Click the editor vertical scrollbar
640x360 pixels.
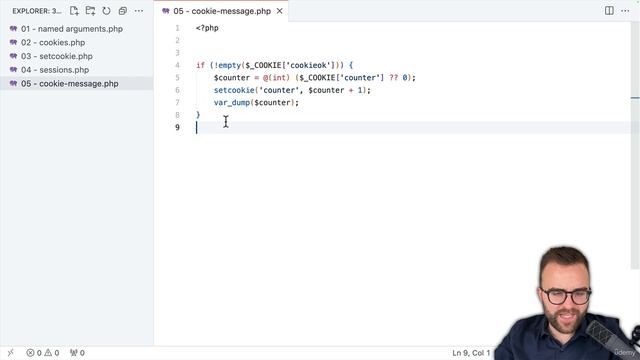635,145
